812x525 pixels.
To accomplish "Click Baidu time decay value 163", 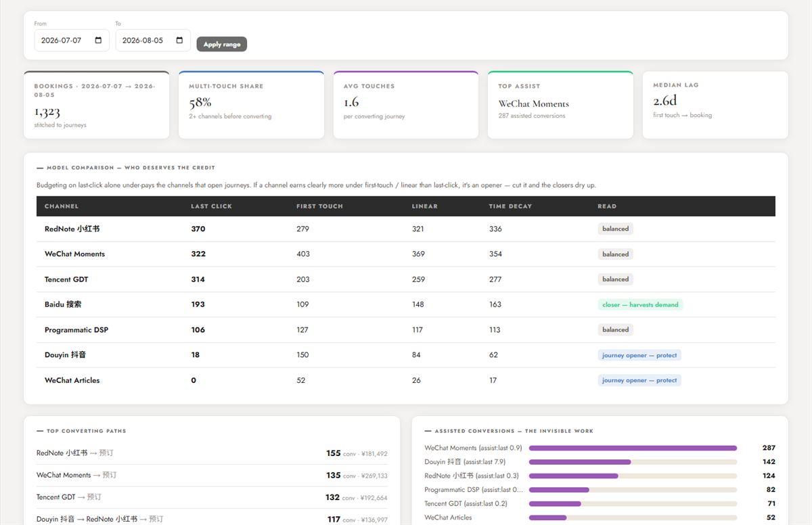I will click(x=495, y=304).
